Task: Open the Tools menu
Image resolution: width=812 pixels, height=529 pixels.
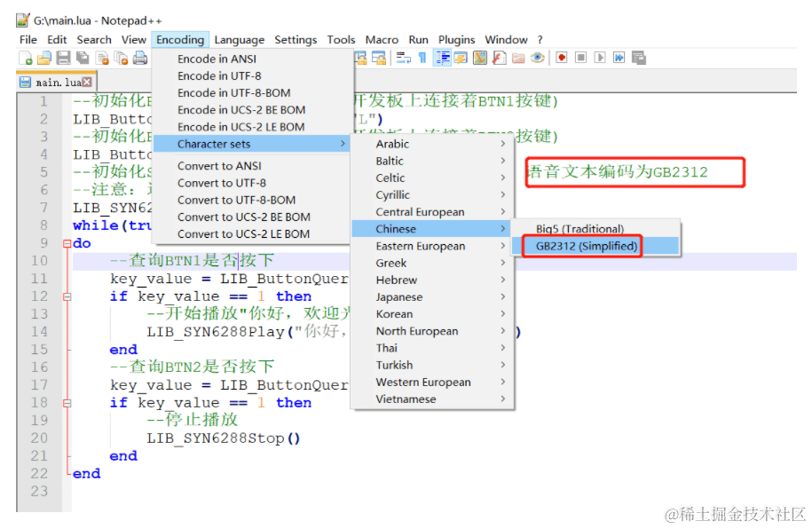Action: click(341, 40)
